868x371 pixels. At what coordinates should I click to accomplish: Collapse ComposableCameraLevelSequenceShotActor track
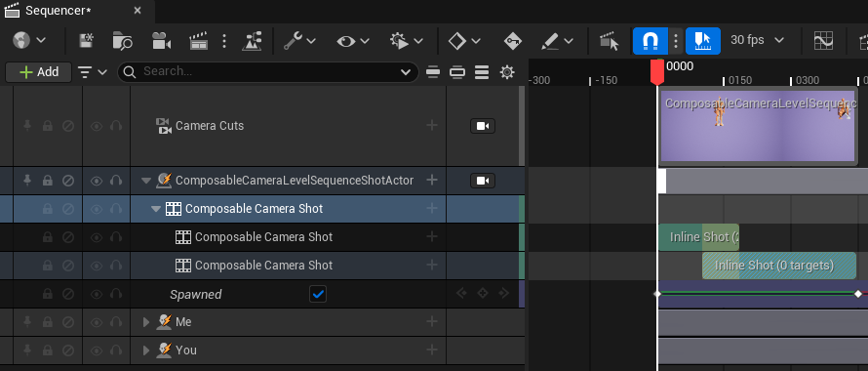[146, 181]
